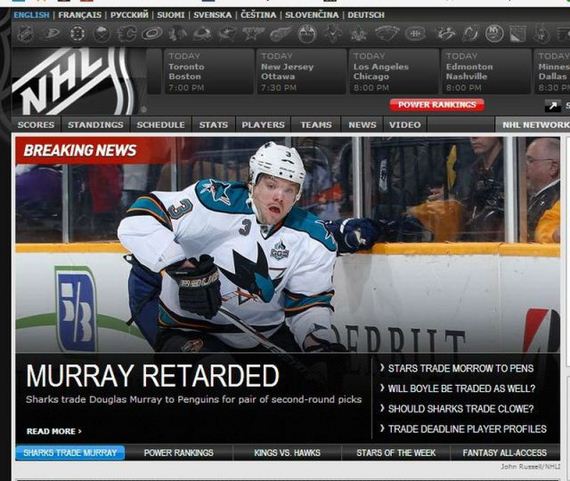570x481 pixels.
Task: Click the NHL shield icon in team bar
Action: (25, 34)
